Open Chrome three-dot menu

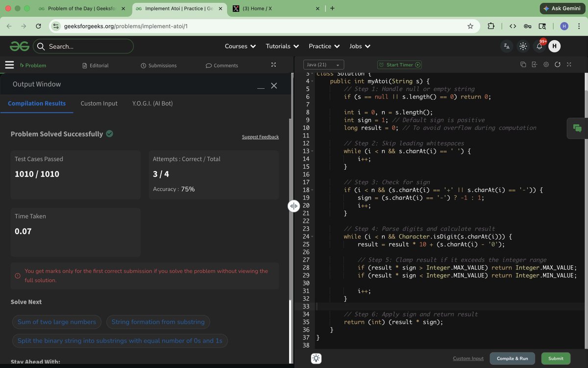coord(579,26)
